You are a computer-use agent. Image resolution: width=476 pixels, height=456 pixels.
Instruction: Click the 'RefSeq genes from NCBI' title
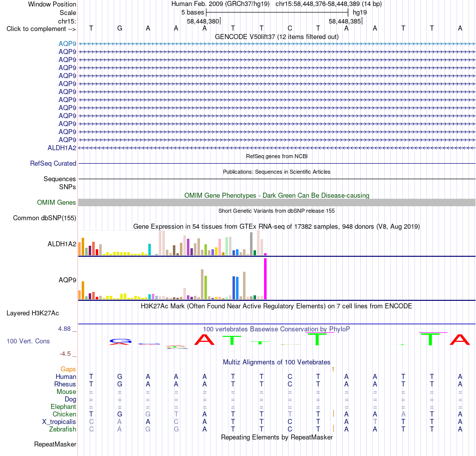277,156
